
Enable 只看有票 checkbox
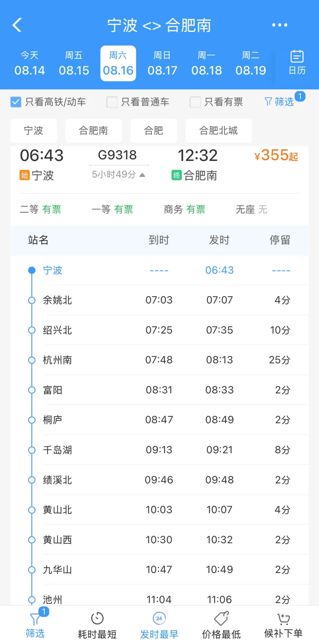[x=195, y=102]
